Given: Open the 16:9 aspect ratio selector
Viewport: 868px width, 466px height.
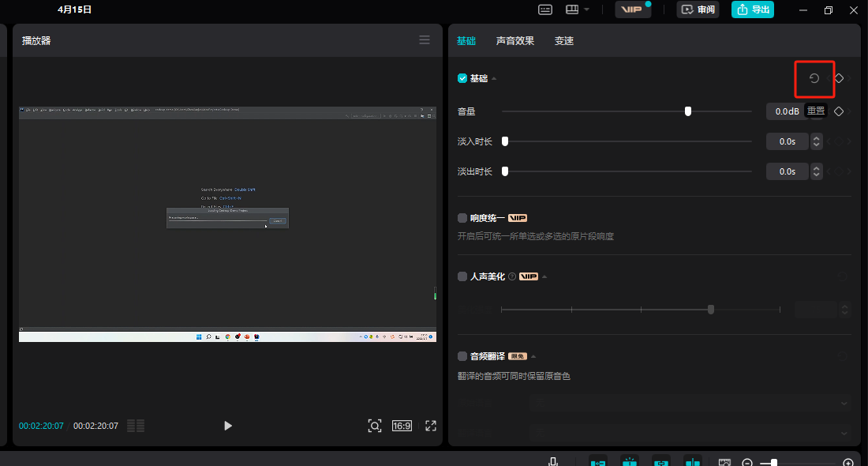Looking at the screenshot, I should pyautogui.click(x=402, y=426).
